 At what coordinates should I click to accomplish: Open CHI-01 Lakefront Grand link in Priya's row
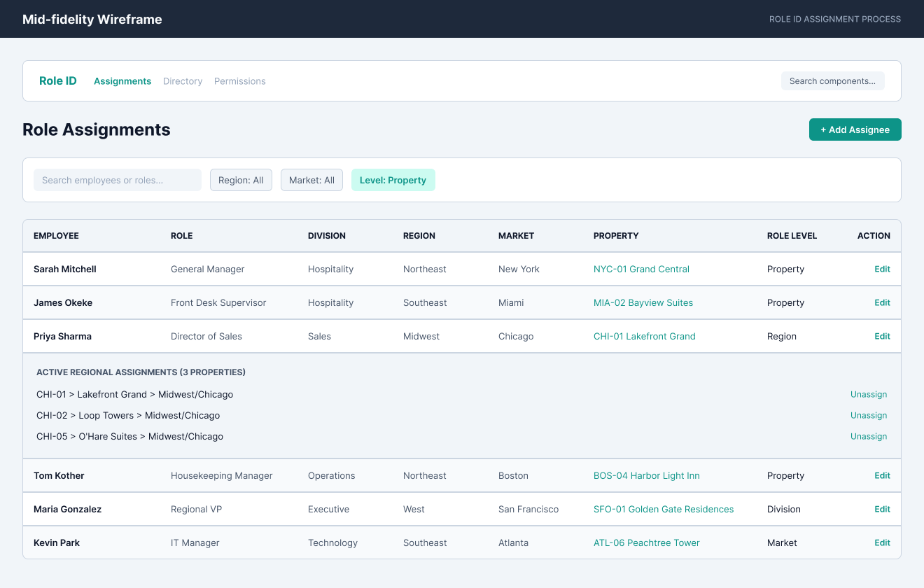pos(645,336)
